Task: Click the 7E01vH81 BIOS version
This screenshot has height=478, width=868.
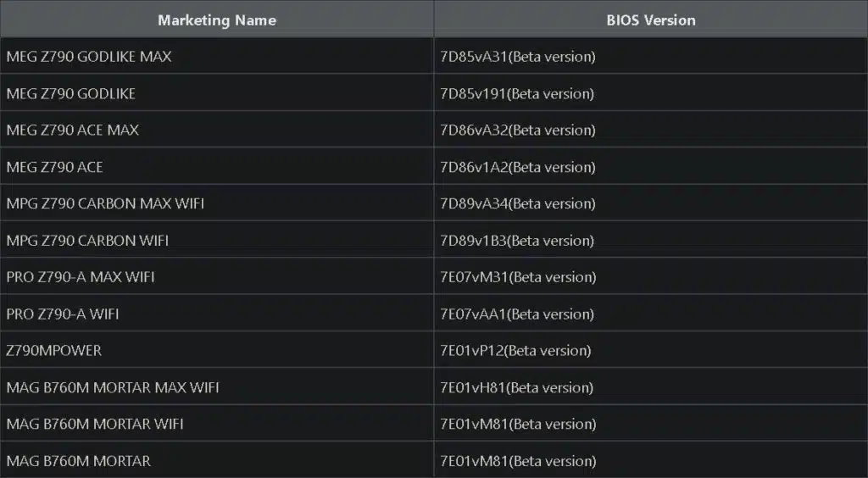Action: [x=516, y=387]
